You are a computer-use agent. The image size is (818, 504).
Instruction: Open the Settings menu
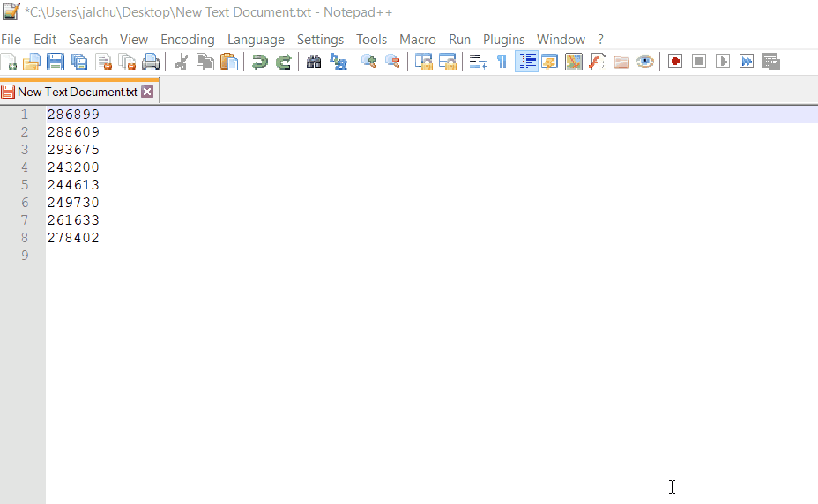coord(320,40)
